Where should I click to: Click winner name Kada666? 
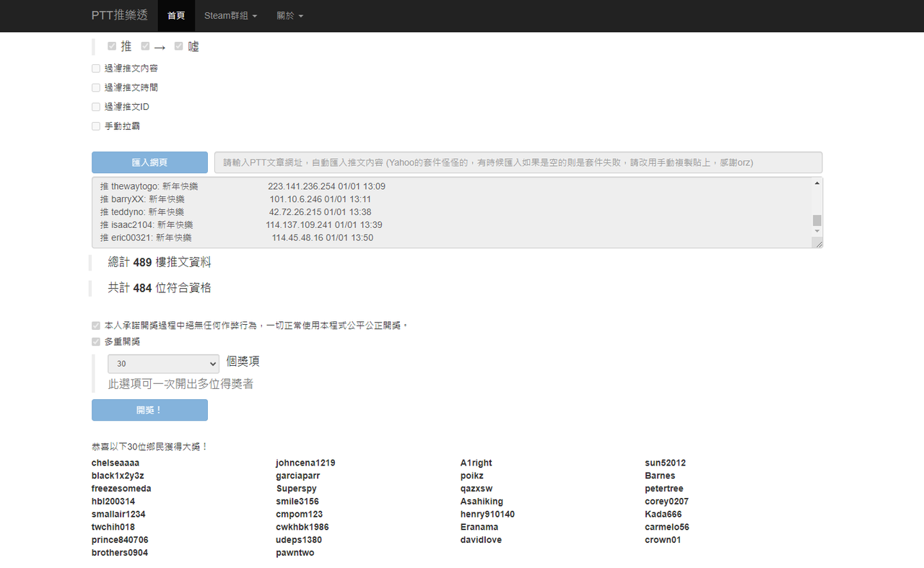[663, 515]
